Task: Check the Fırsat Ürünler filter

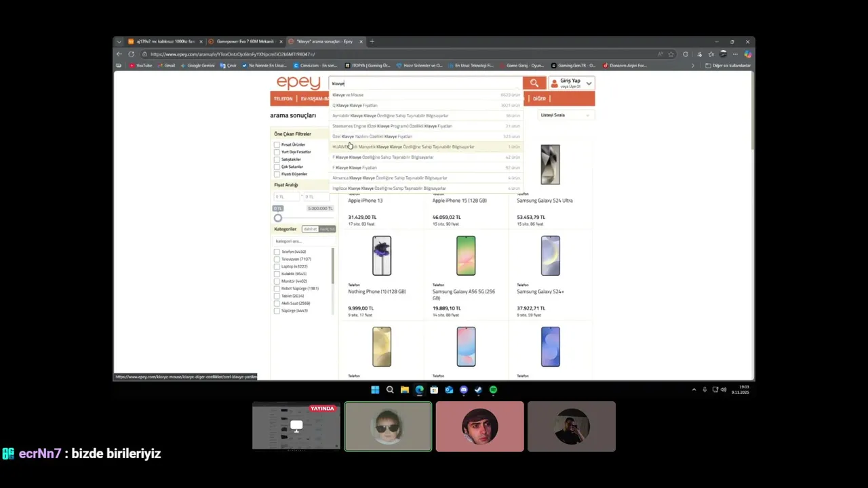Action: pyautogui.click(x=277, y=145)
